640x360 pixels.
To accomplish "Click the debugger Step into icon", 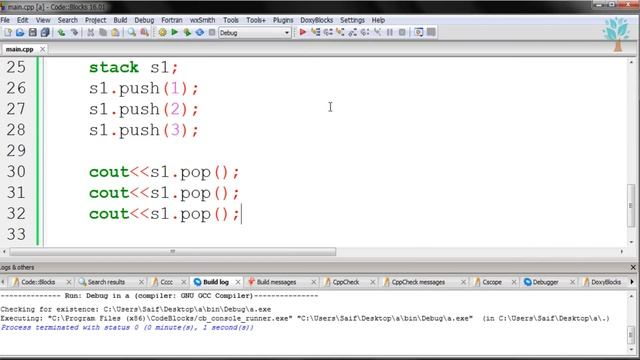I will (340, 32).
